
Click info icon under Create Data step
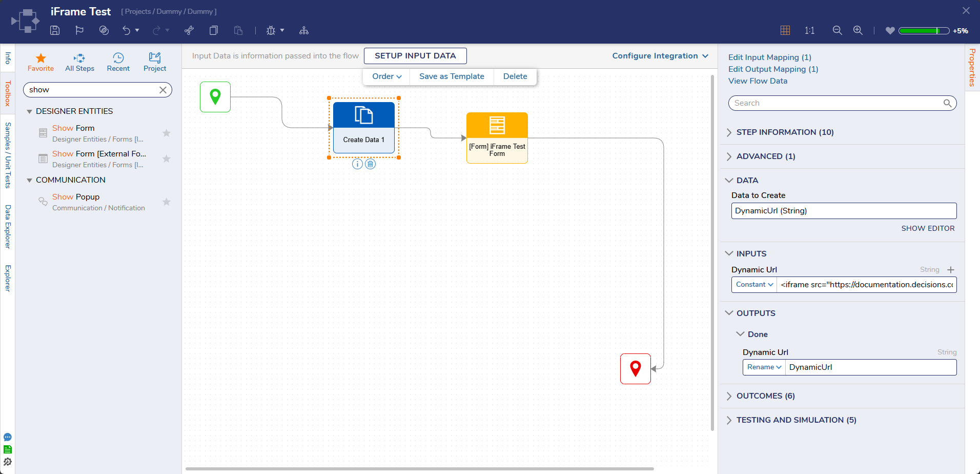coord(357,164)
